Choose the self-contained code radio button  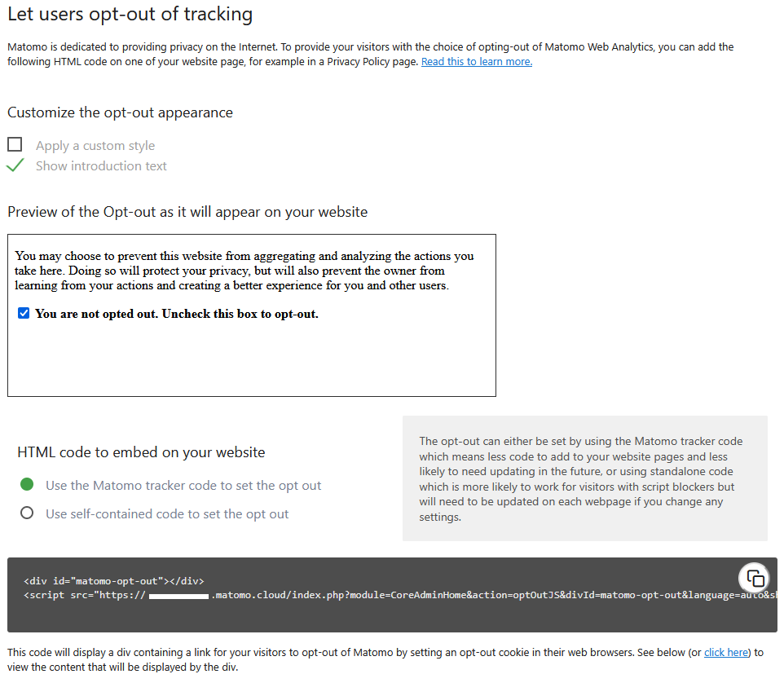tap(27, 513)
